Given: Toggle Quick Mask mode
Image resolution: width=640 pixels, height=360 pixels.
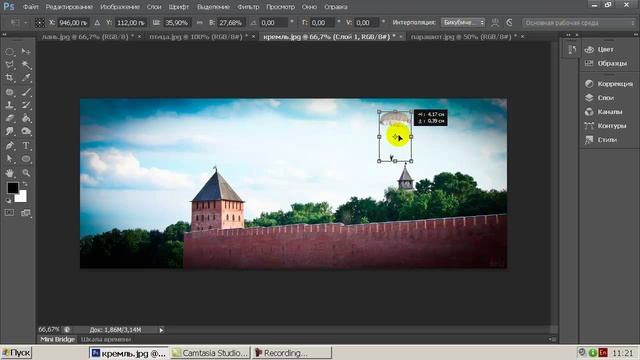Looking at the screenshot, I should tap(9, 213).
